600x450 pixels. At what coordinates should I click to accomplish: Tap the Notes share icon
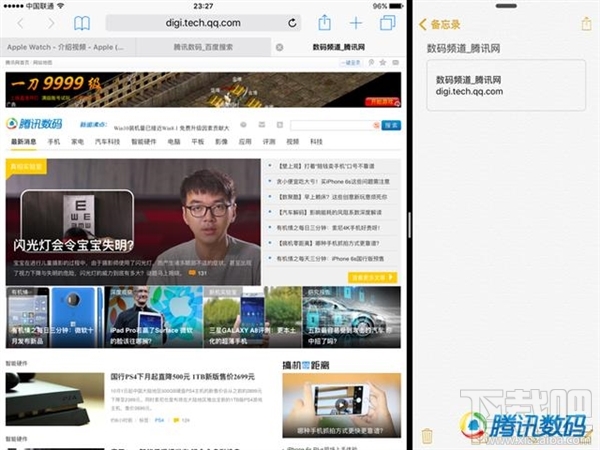tap(586, 24)
